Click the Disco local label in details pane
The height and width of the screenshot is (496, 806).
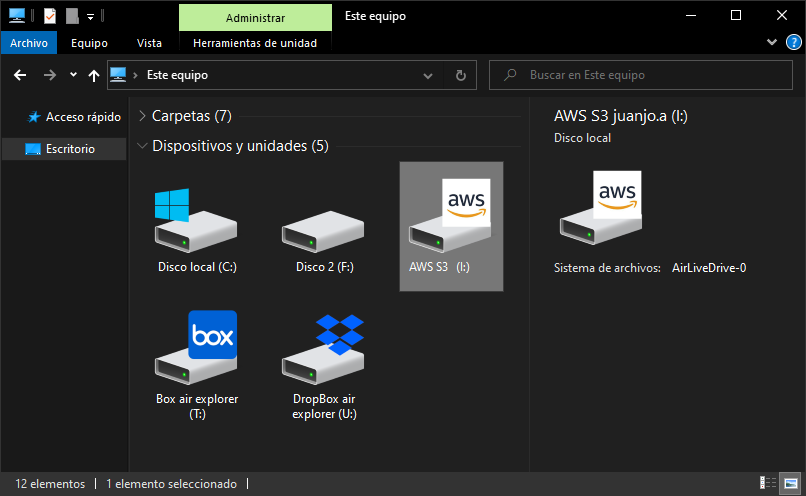click(582, 138)
